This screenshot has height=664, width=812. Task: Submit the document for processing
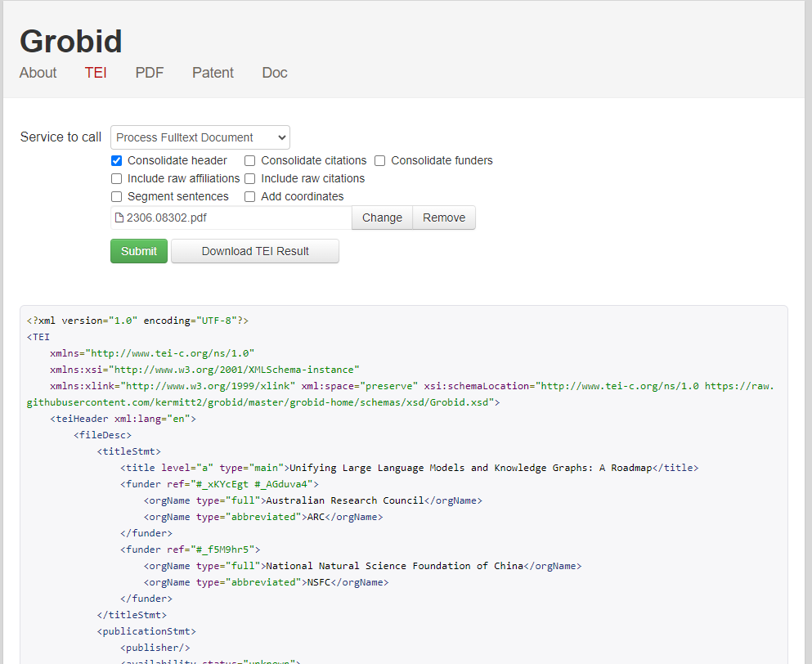(139, 251)
